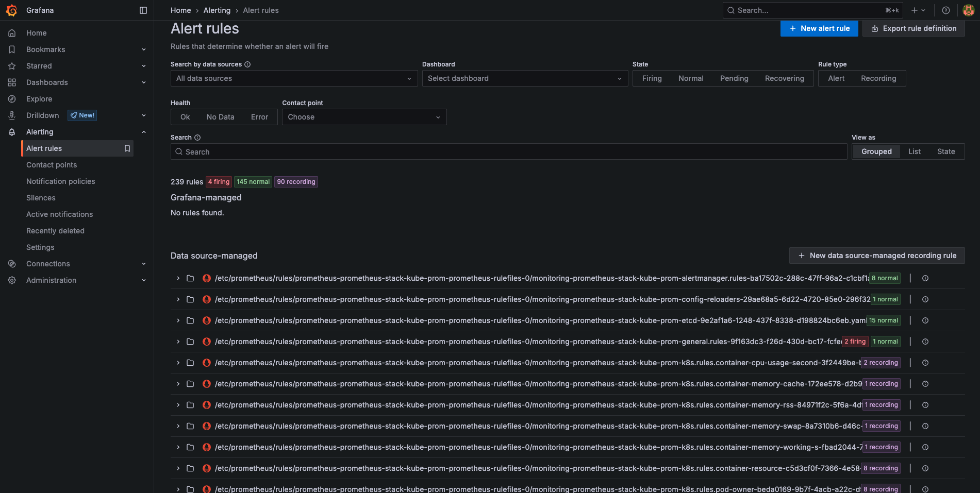
Task: Filter health by Error
Action: click(259, 117)
